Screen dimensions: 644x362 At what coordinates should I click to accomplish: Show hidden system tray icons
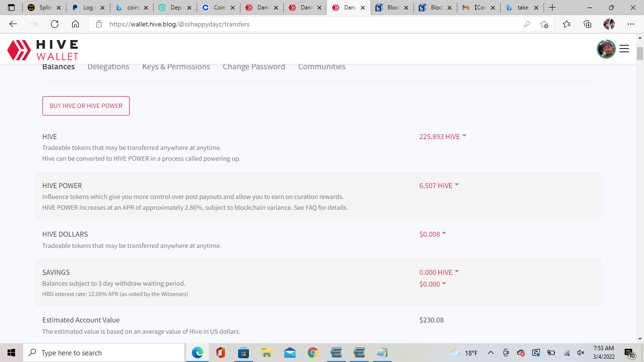tap(491, 353)
